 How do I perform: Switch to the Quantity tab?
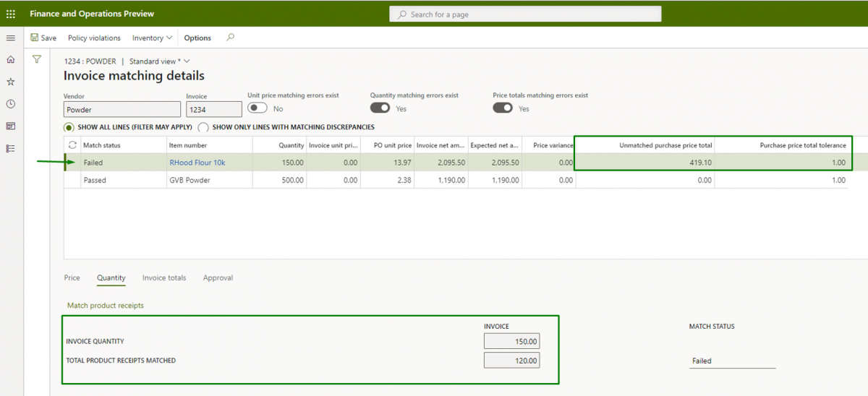point(111,277)
